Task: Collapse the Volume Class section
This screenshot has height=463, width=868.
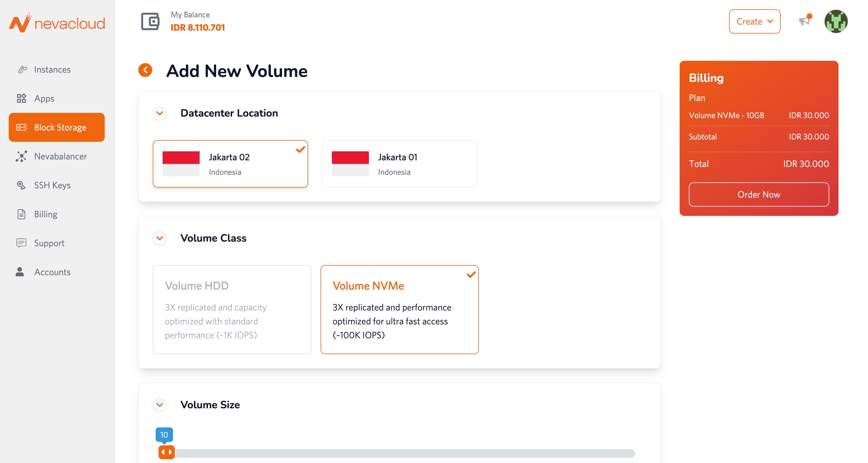Action: pos(160,238)
